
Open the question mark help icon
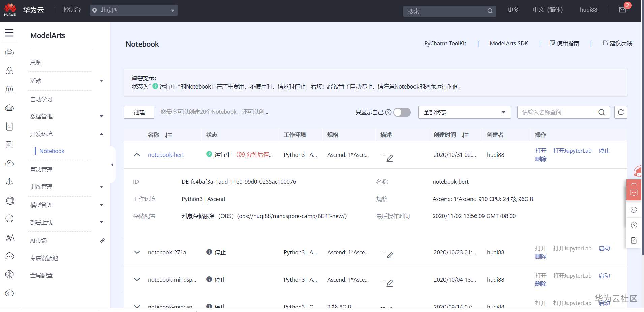point(634,225)
